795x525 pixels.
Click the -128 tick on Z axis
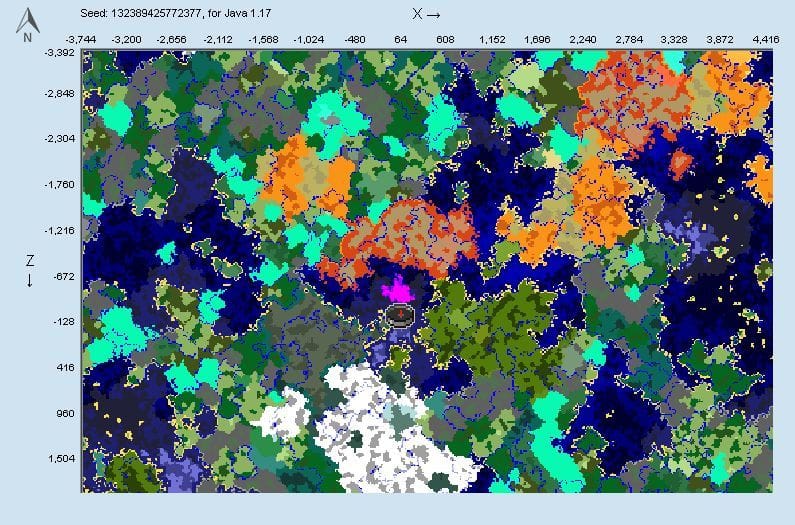point(62,322)
